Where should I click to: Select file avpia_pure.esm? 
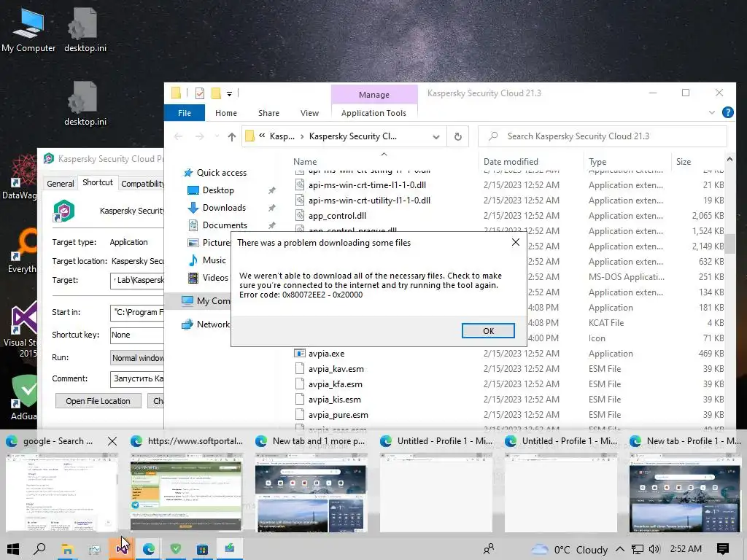point(338,415)
